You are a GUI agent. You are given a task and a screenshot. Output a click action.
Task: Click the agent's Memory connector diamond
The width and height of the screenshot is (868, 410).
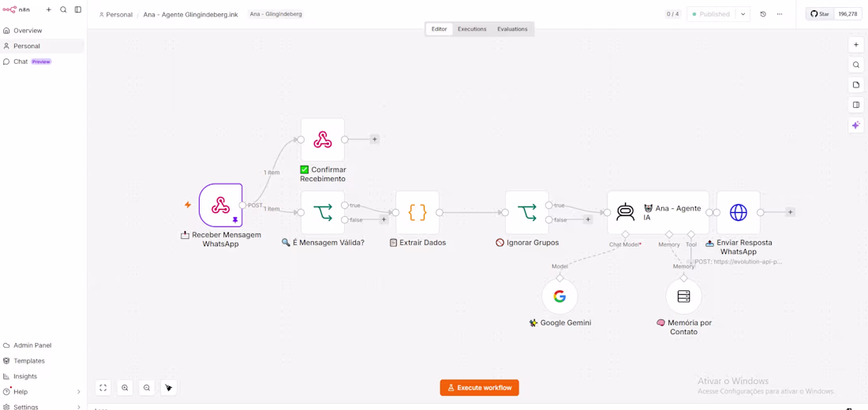point(668,234)
